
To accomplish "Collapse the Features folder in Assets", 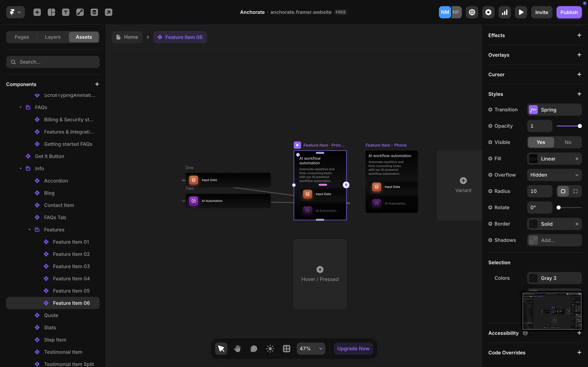I will [30, 229].
